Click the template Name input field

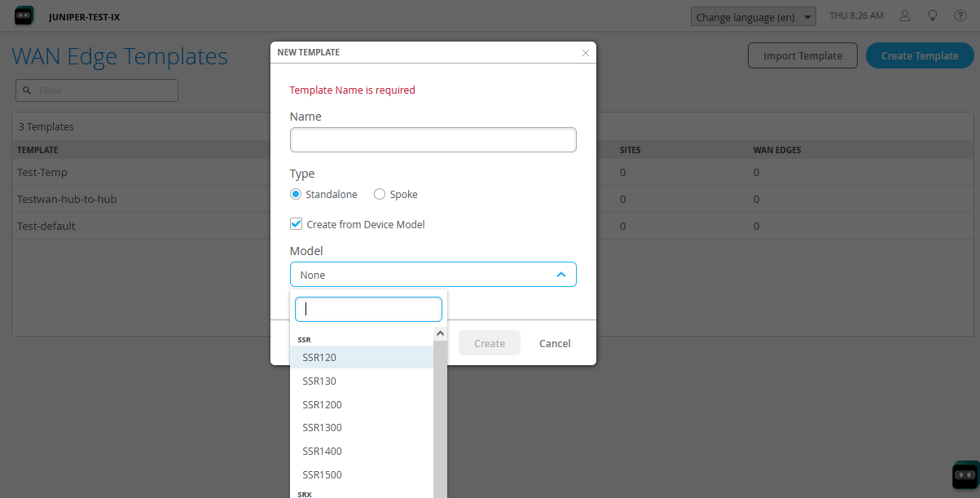pyautogui.click(x=433, y=140)
